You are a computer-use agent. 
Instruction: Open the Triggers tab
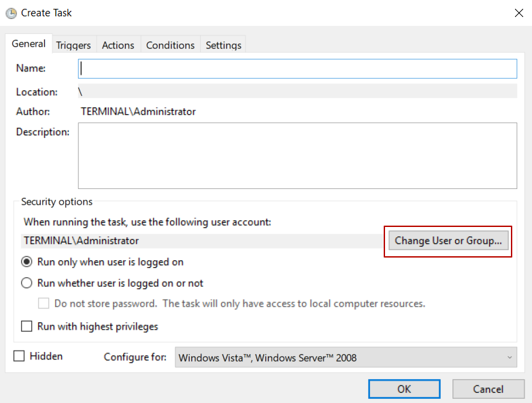click(73, 45)
